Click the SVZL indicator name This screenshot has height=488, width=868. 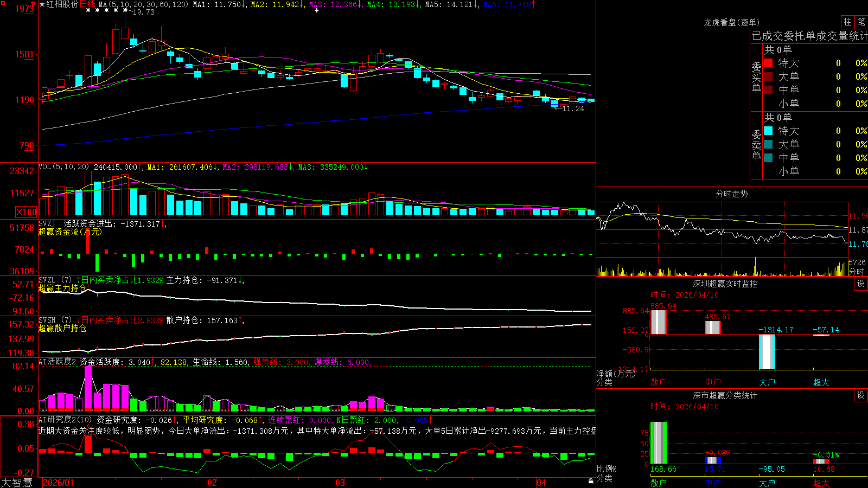point(47,280)
